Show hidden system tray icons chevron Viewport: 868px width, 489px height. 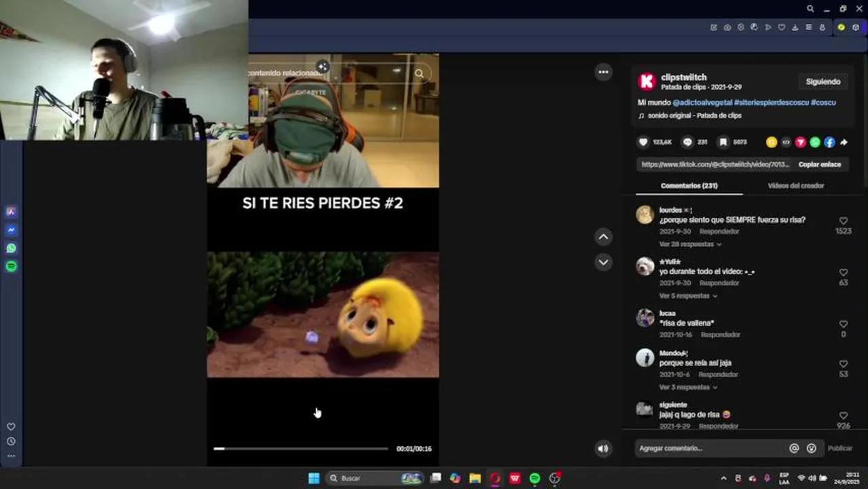point(723,478)
